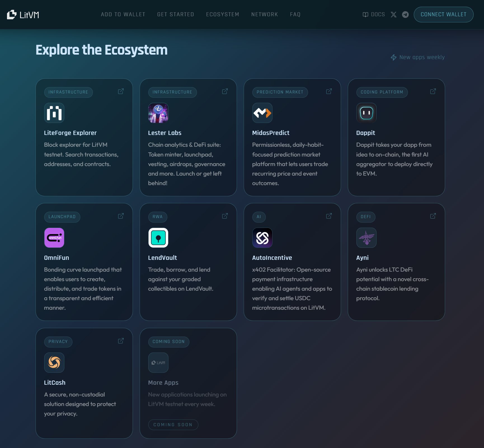Click the Dappit app logo
This screenshot has width=484, height=448.
(x=366, y=113)
